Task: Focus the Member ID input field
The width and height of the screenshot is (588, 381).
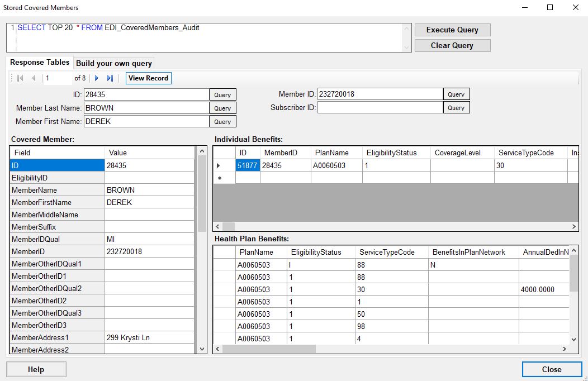Action: (x=380, y=94)
